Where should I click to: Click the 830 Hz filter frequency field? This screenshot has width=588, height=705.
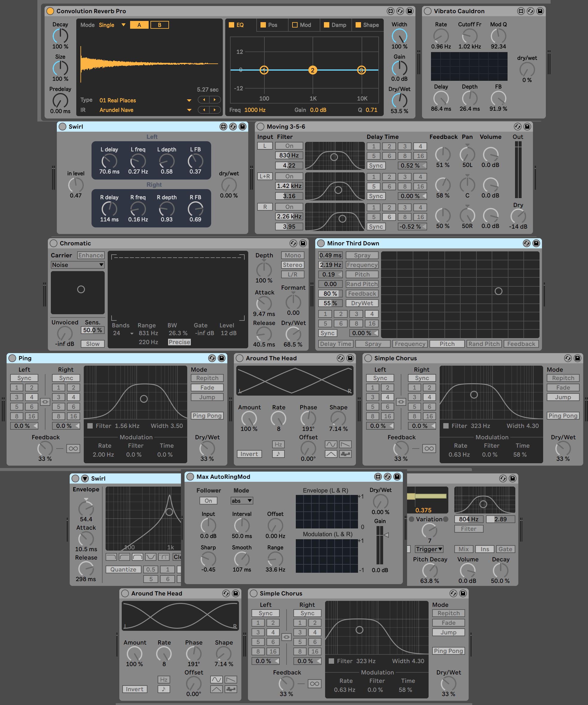[x=289, y=155]
